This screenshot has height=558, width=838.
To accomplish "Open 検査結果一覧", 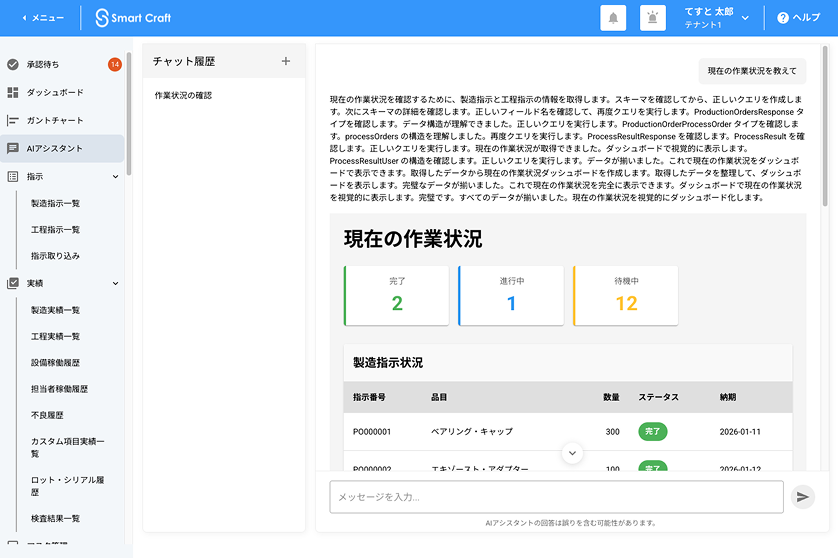I will tap(56, 518).
